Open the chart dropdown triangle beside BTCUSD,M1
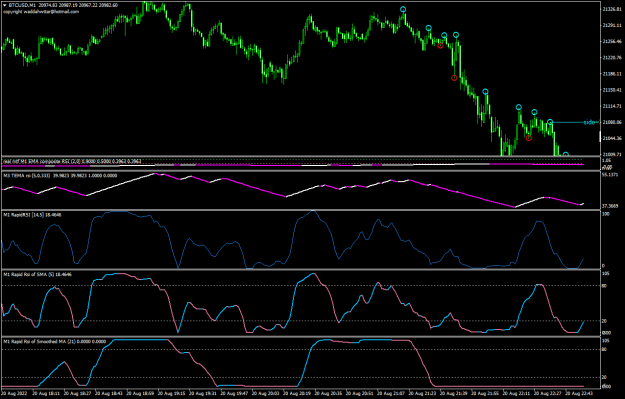Screen dimensions: 625x399 point(5,6)
